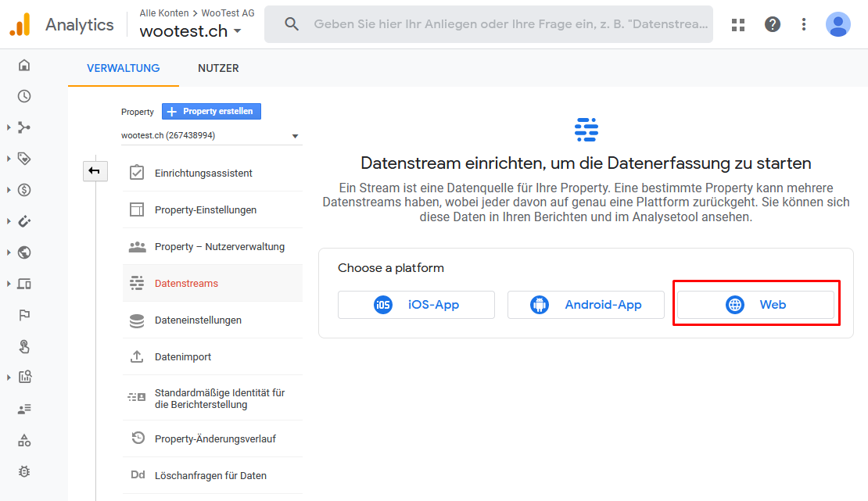Open the wootest.ch account switcher in header

191,31
